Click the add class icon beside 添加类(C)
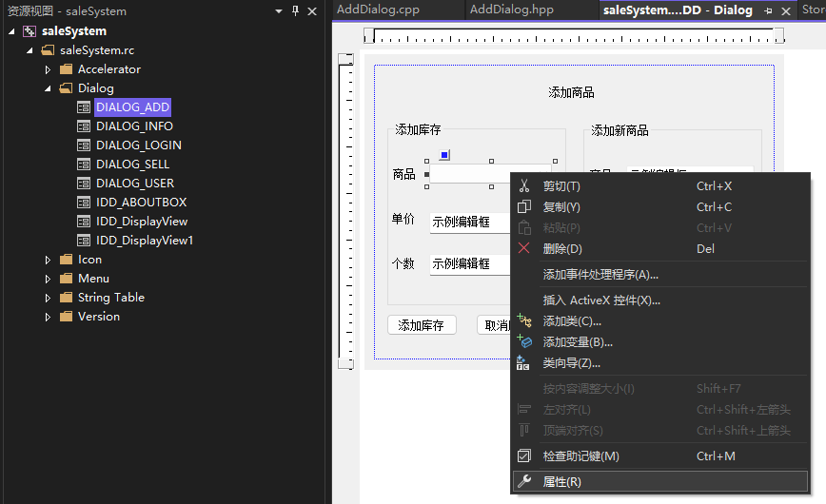The image size is (826, 504). pyautogui.click(x=524, y=320)
